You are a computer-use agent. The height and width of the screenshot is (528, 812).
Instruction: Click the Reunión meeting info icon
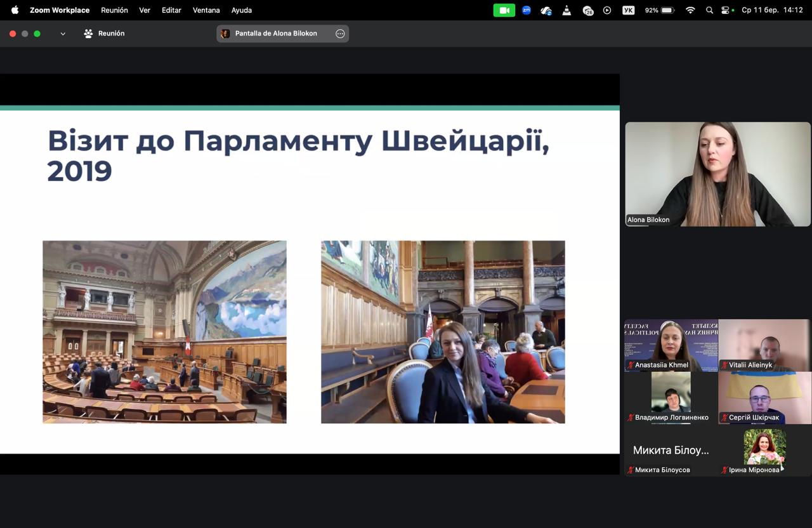click(88, 34)
